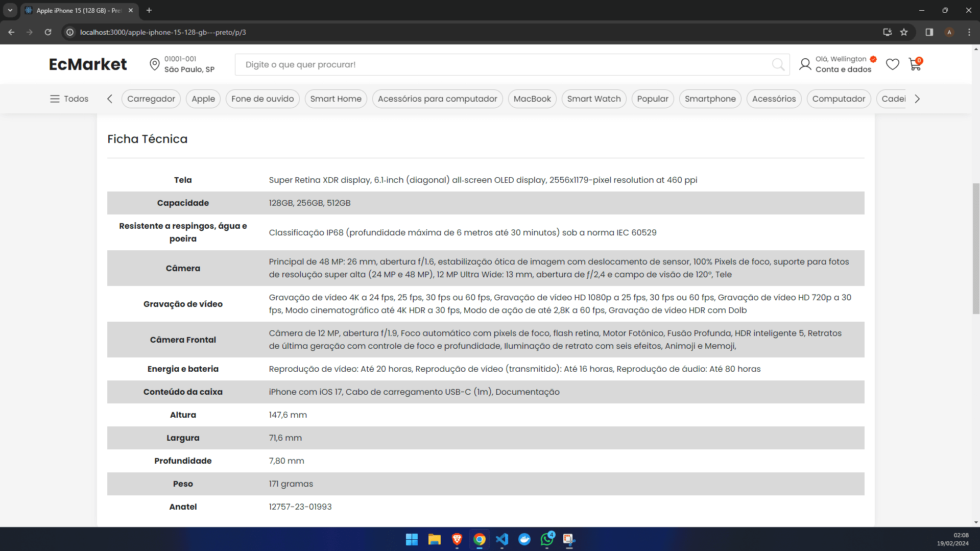Click the Profundidade value 7,80 mm
The image size is (980, 551).
click(x=286, y=461)
